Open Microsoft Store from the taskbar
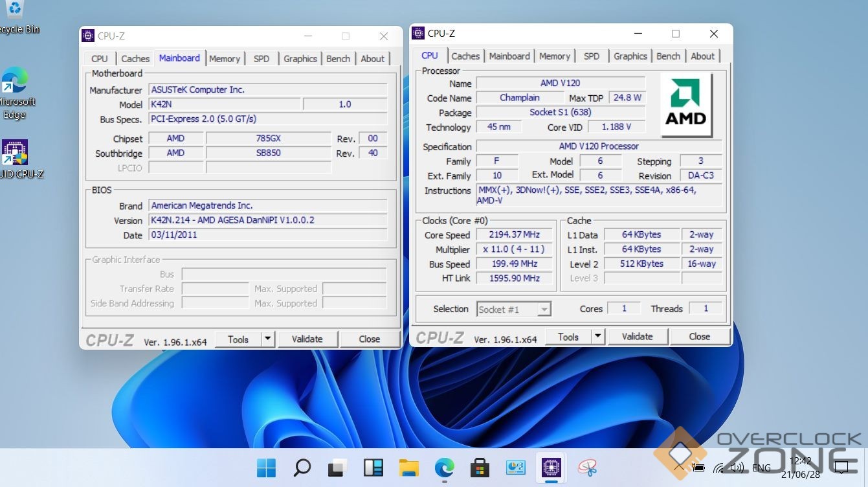The height and width of the screenshot is (487, 868). tap(480, 467)
